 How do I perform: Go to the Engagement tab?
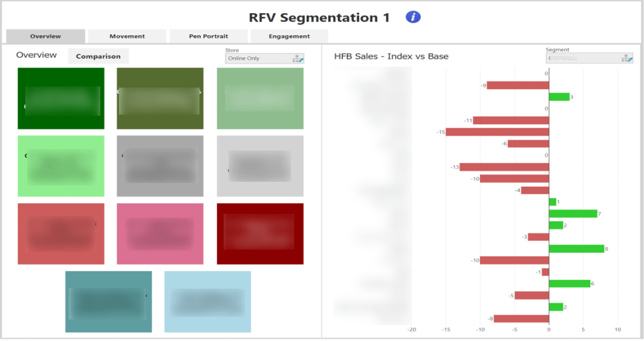tap(289, 36)
